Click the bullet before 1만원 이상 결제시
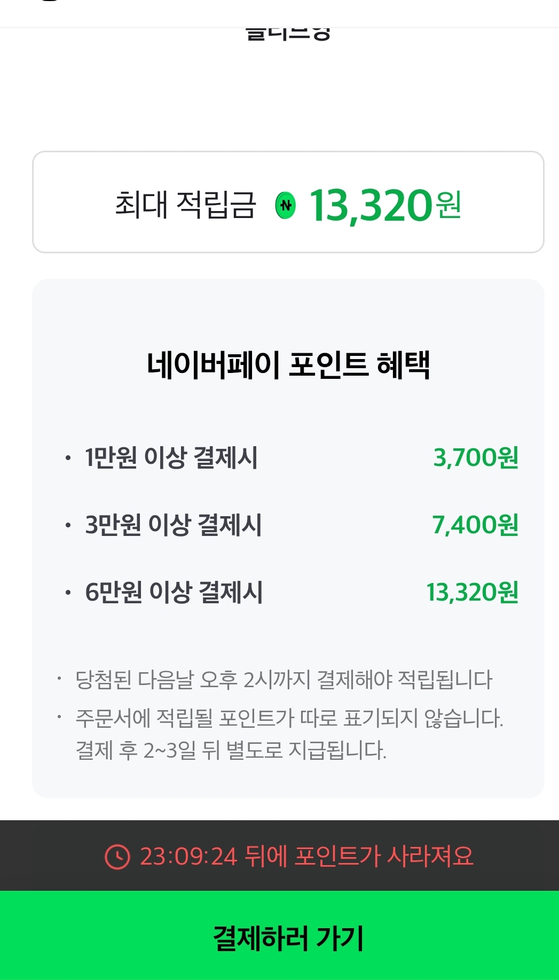The height and width of the screenshot is (980, 559). [68, 458]
